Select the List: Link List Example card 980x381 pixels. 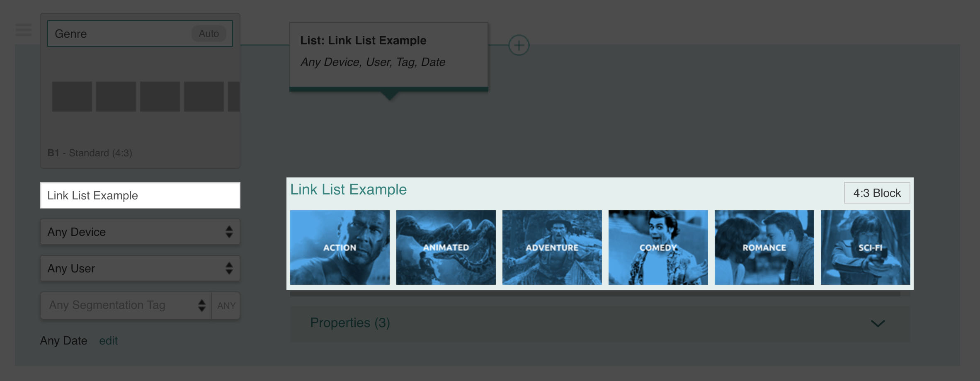(x=389, y=56)
